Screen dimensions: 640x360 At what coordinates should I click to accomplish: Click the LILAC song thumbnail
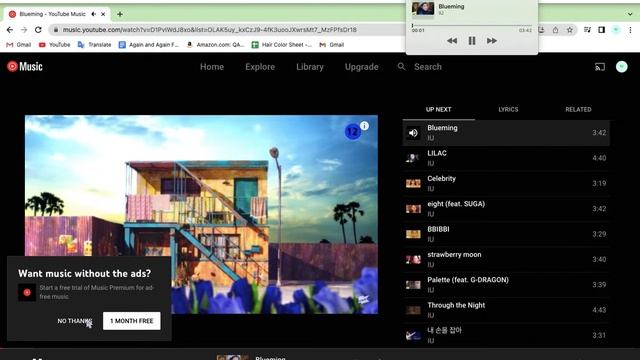click(x=413, y=158)
